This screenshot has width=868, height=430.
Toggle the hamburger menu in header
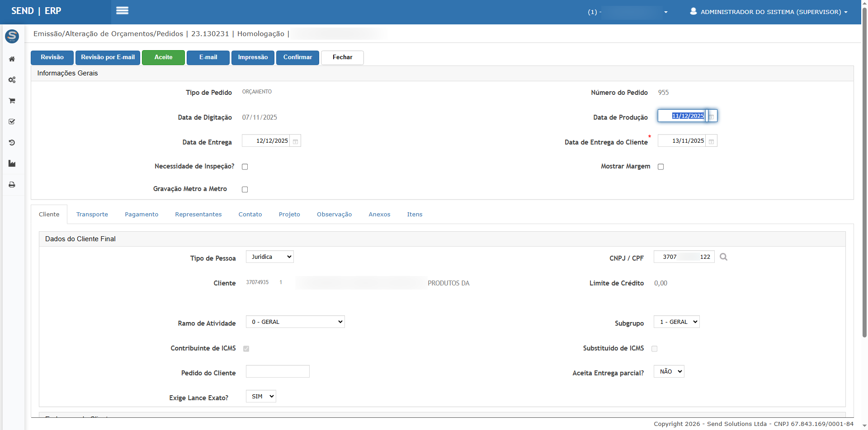click(122, 11)
